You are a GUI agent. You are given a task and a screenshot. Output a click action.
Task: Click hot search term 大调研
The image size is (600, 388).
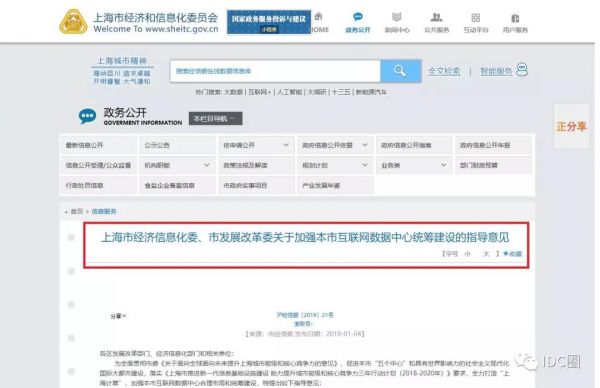(317, 92)
